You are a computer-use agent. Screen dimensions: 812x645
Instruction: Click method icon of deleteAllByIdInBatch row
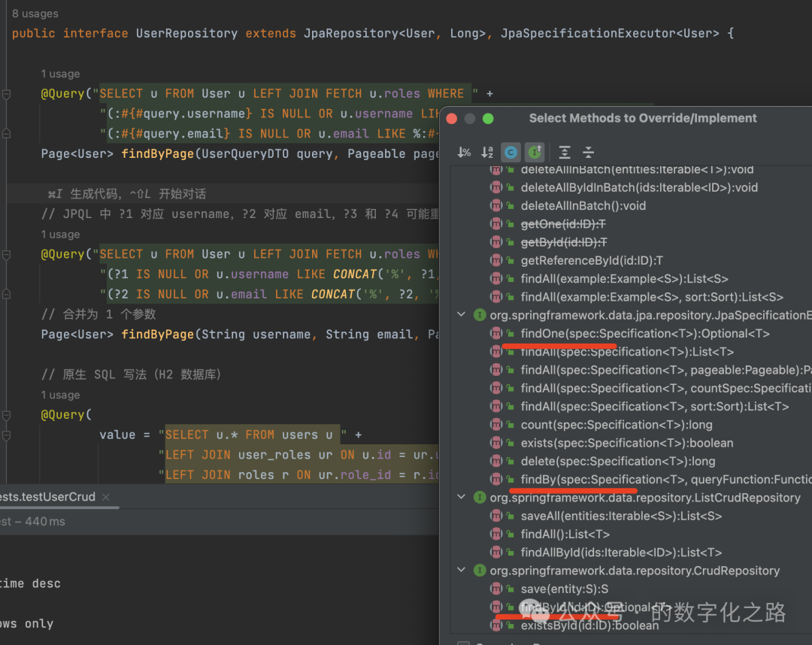496,187
